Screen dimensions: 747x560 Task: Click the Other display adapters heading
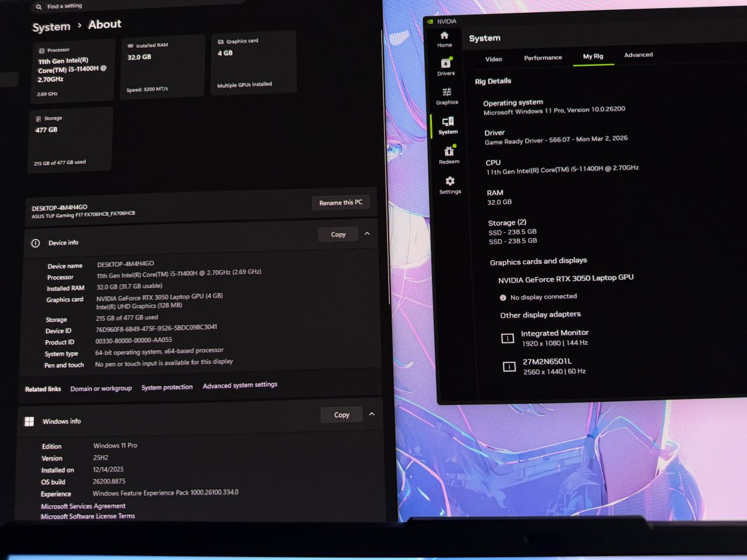tap(540, 315)
